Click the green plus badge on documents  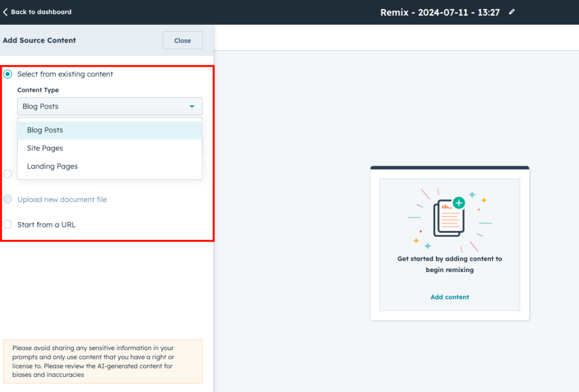point(459,203)
